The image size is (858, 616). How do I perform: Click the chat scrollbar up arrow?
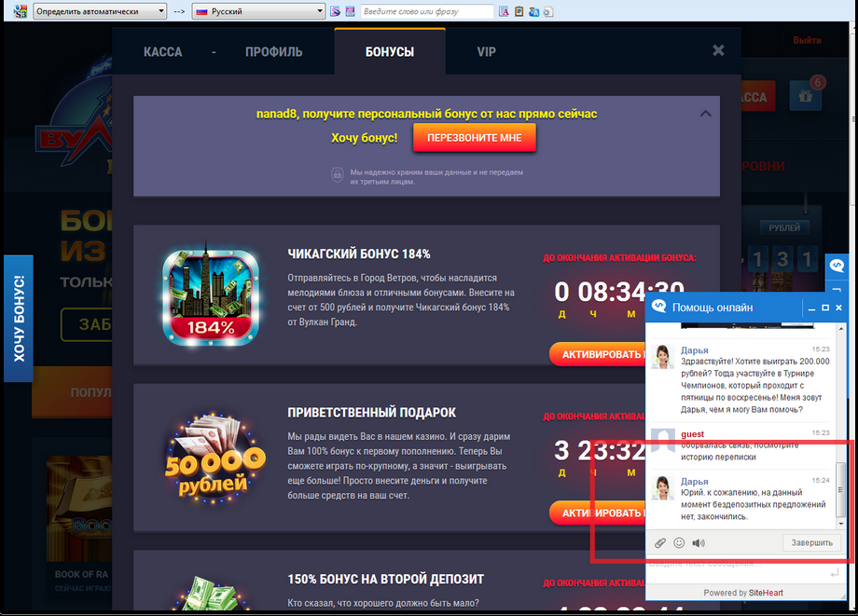coord(841,328)
